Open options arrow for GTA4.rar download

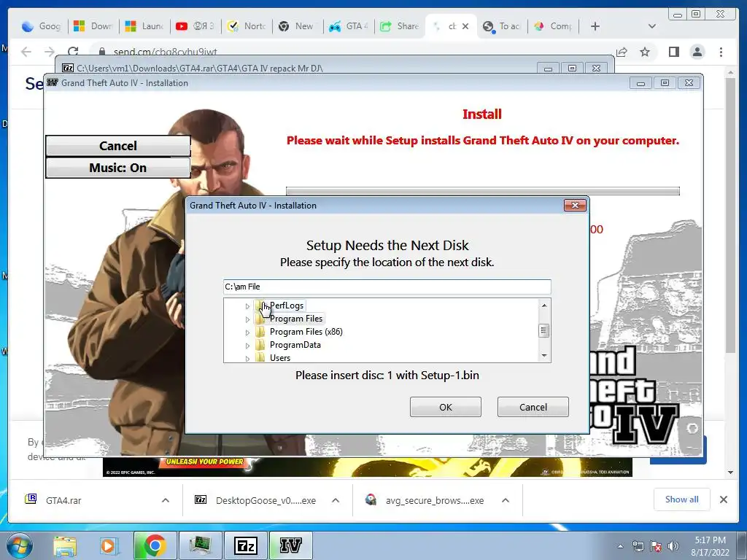pyautogui.click(x=166, y=500)
